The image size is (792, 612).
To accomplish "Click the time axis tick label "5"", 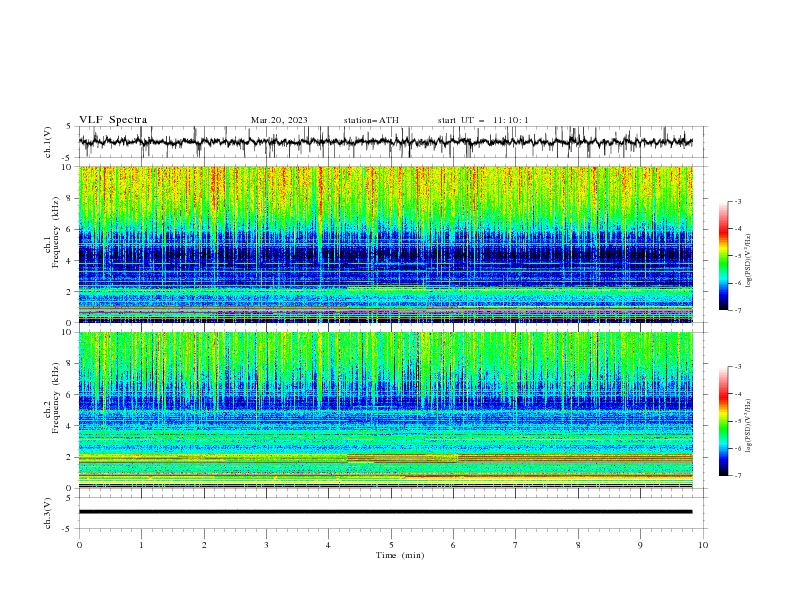I will point(391,545).
